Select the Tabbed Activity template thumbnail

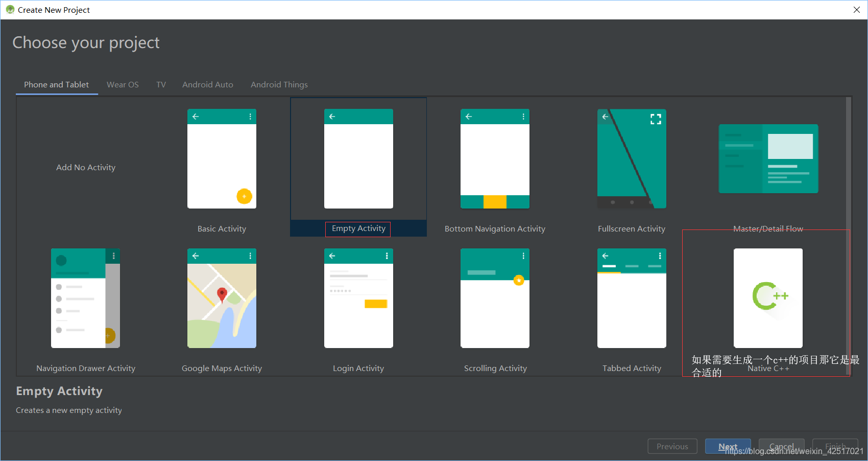coord(632,298)
